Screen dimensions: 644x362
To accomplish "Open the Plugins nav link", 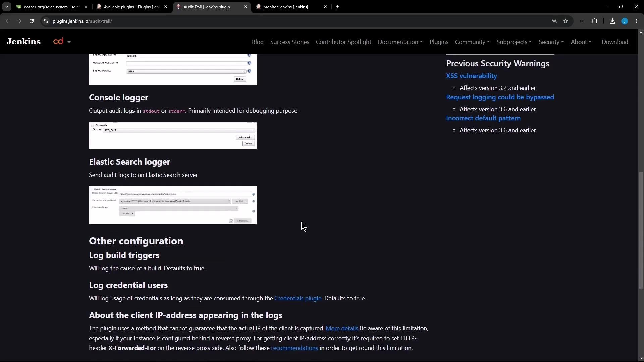I will (439, 42).
